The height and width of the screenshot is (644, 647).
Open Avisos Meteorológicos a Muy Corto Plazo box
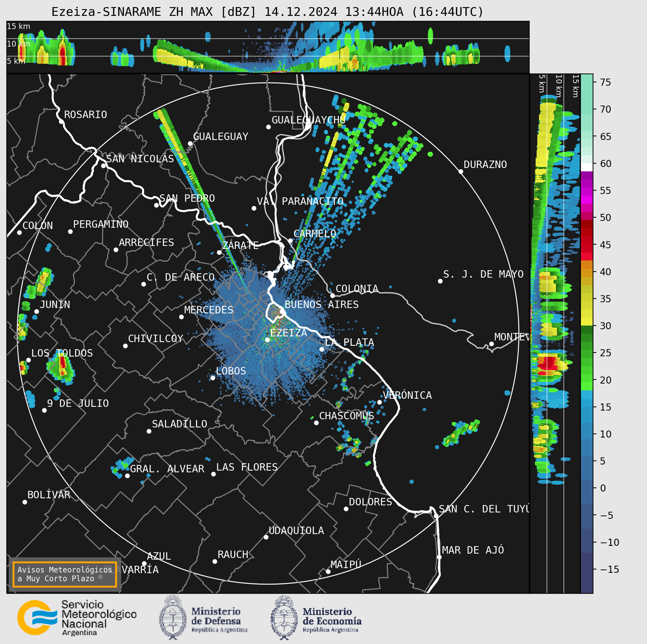(64, 574)
